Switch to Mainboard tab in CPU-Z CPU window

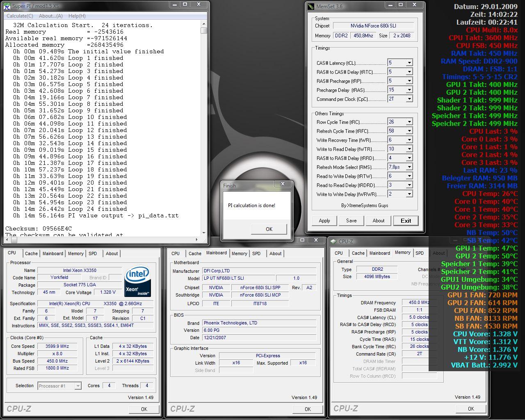(53, 253)
